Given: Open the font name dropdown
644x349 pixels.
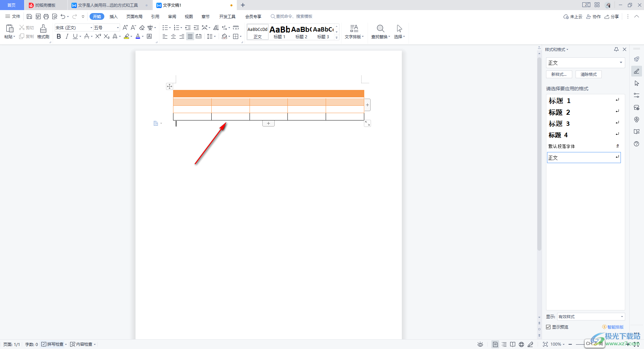Looking at the screenshot, I should 91,28.
